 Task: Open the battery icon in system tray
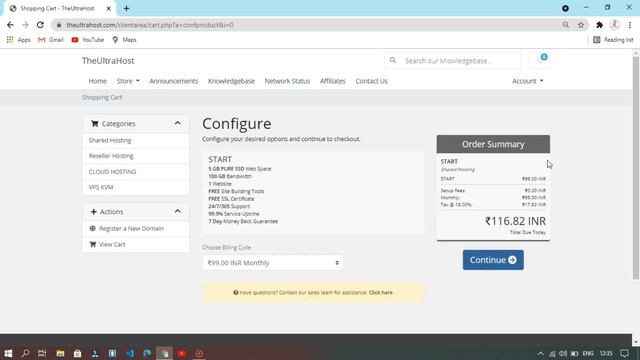click(x=574, y=353)
